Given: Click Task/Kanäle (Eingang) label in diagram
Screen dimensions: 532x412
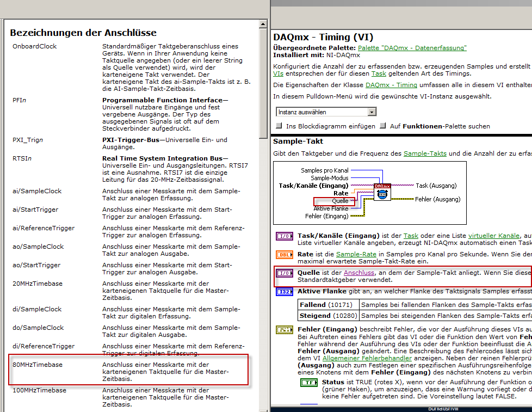Looking at the screenshot, I should tap(313, 186).
